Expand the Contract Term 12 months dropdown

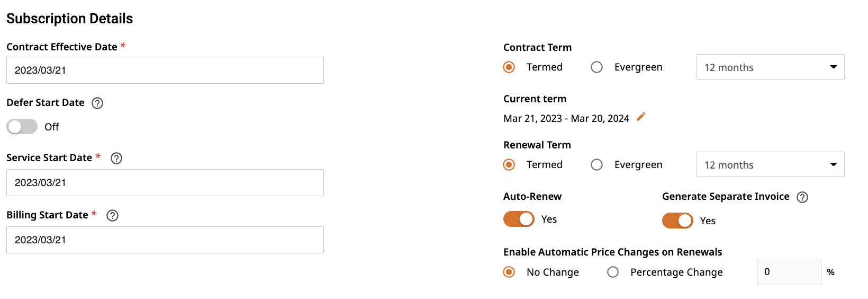pos(770,67)
